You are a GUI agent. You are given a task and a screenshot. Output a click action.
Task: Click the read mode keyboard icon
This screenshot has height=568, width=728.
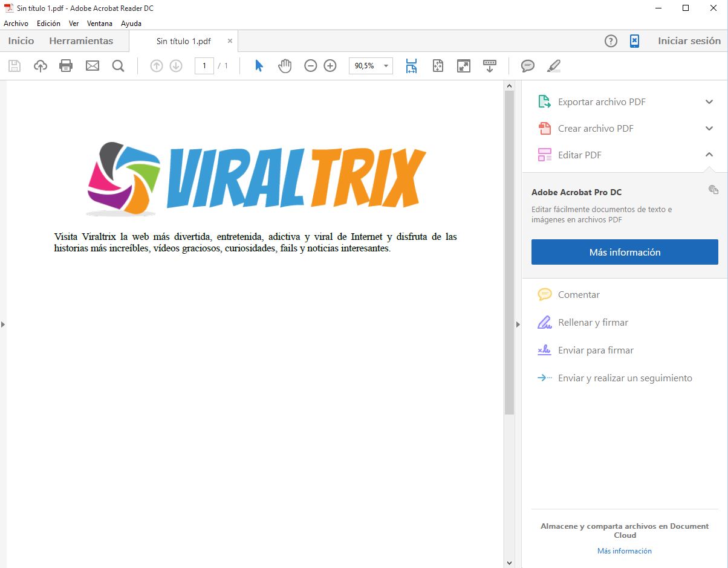point(490,66)
